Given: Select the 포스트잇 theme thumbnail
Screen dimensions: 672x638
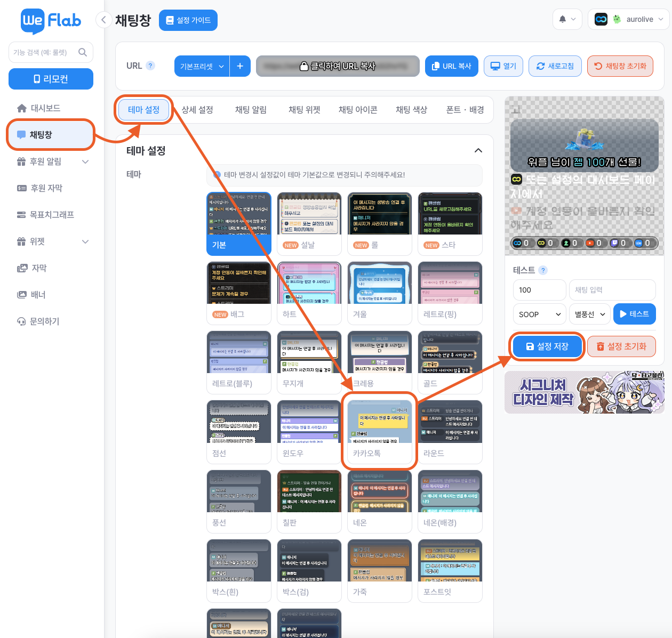Looking at the screenshot, I should 450,571.
